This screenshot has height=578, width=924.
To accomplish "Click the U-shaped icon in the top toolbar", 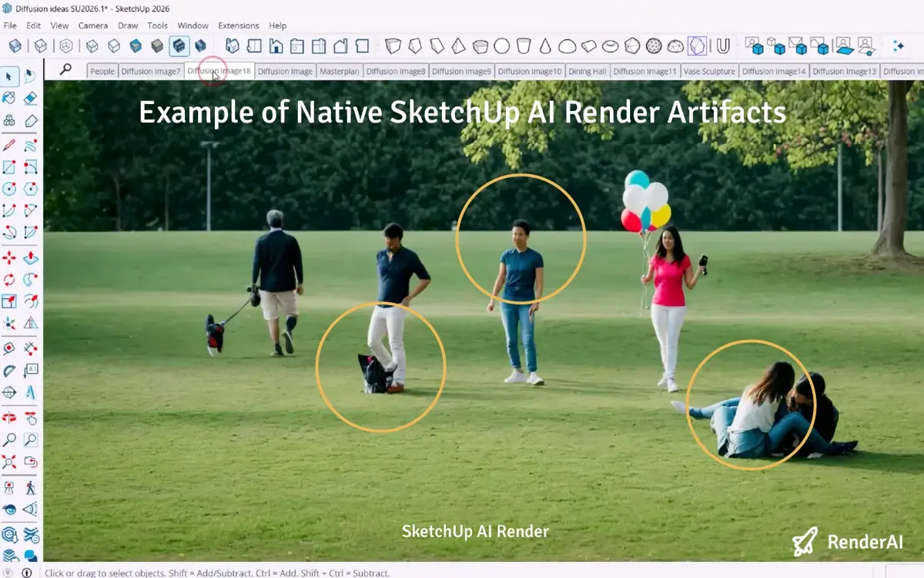I will tap(722, 46).
